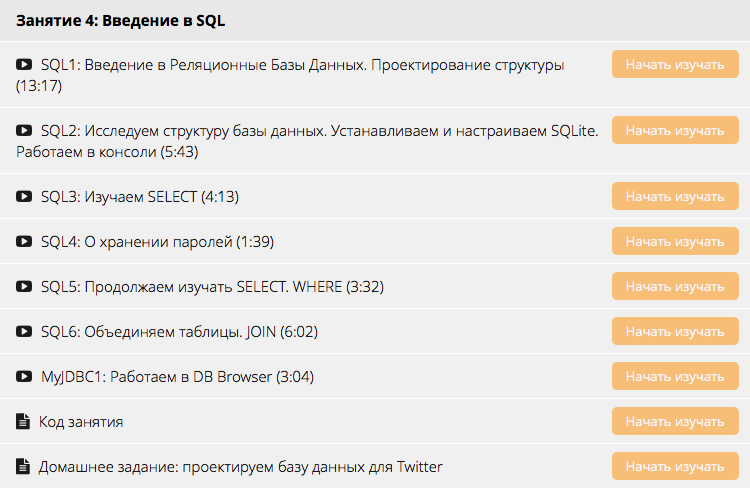Click the video icon beside SQL1 lesson
Screen dimensions: 750x488
(x=25, y=65)
